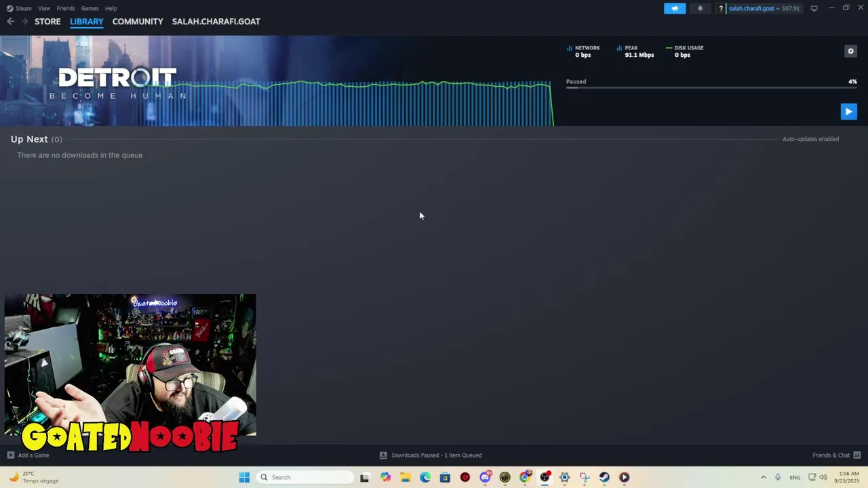Open the Steam menu
The height and width of the screenshot is (488, 868).
pos(20,8)
